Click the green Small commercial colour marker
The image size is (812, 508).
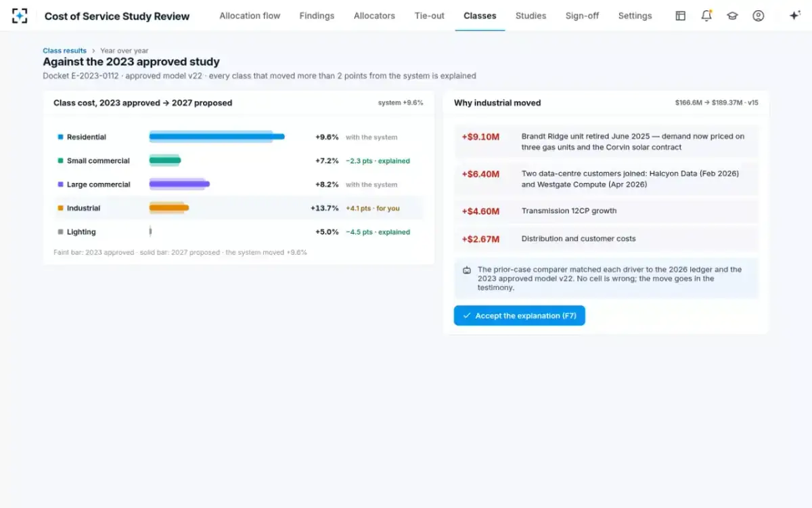coord(60,161)
